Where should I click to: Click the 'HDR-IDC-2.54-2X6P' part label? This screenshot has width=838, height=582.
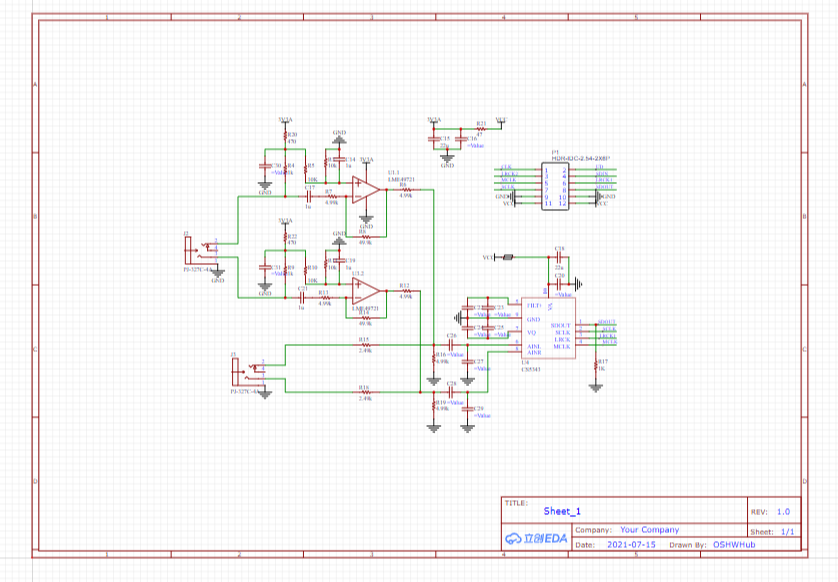tap(580, 159)
